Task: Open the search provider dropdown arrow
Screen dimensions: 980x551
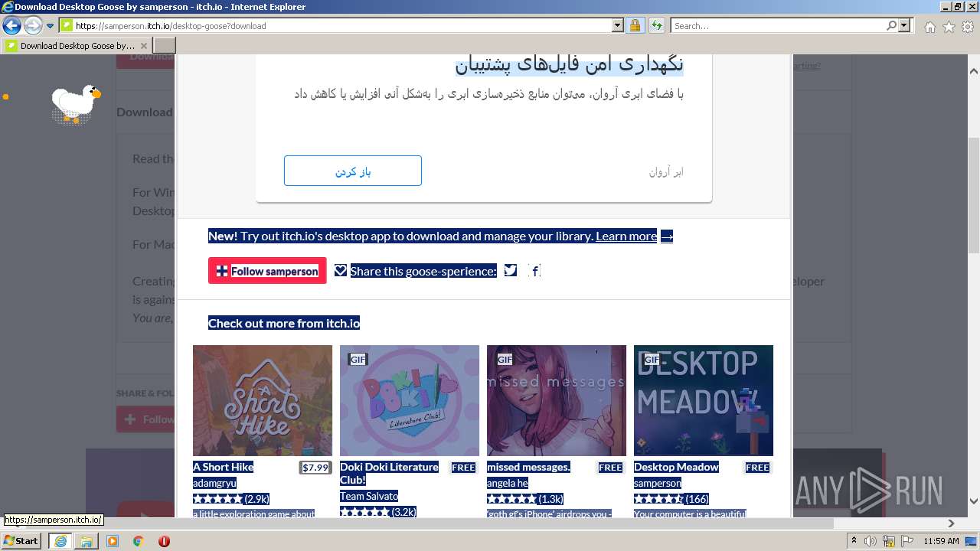Action: tap(904, 26)
